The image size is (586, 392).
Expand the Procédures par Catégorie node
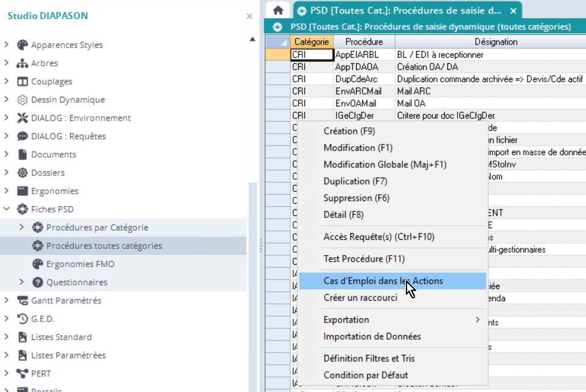(22, 228)
